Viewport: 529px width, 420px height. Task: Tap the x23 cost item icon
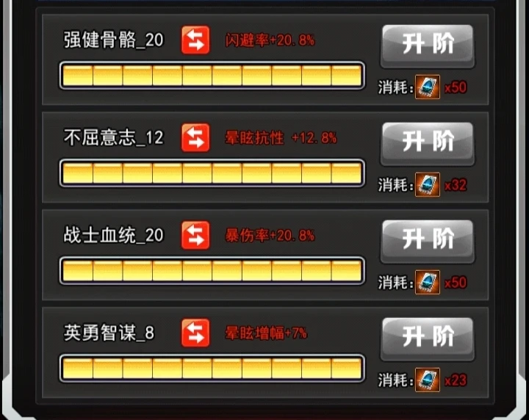tap(428, 380)
